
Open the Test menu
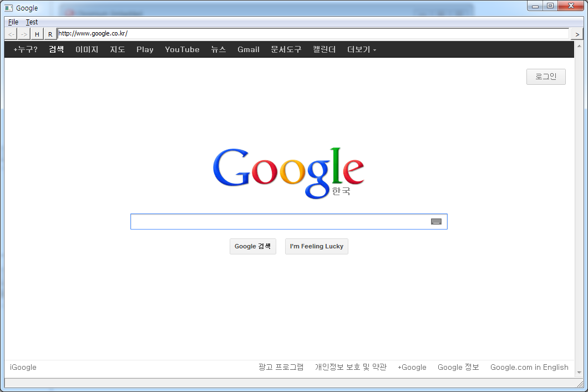point(32,22)
